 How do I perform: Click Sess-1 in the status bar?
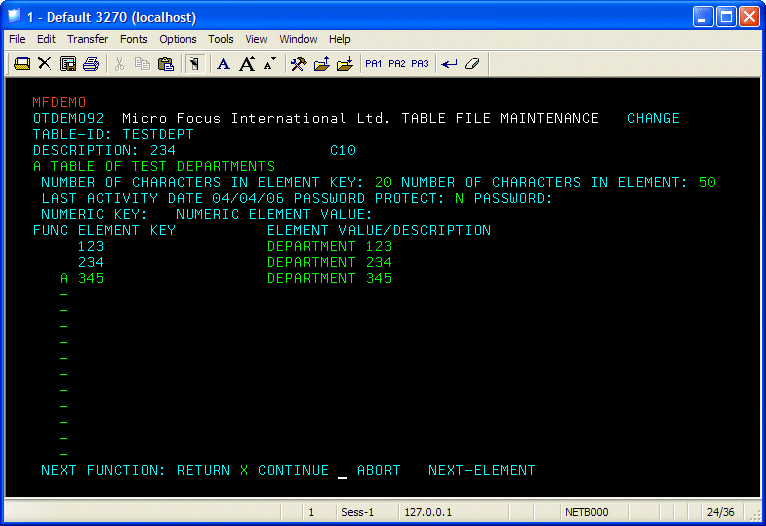point(358,512)
